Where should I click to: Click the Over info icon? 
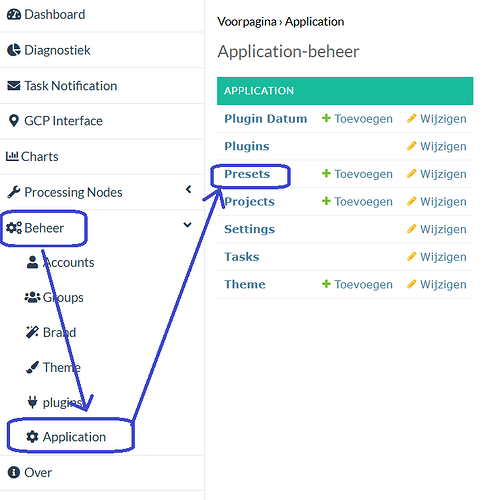coord(14,472)
